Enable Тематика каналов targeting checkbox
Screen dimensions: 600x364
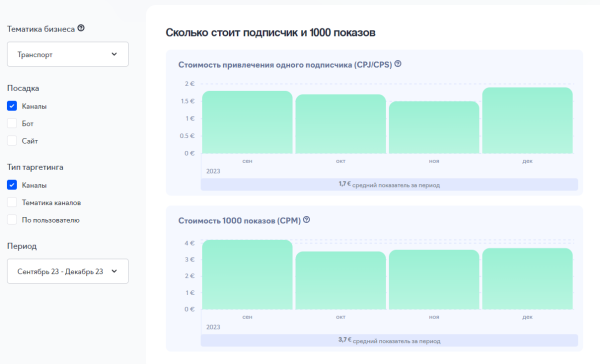click(12, 202)
